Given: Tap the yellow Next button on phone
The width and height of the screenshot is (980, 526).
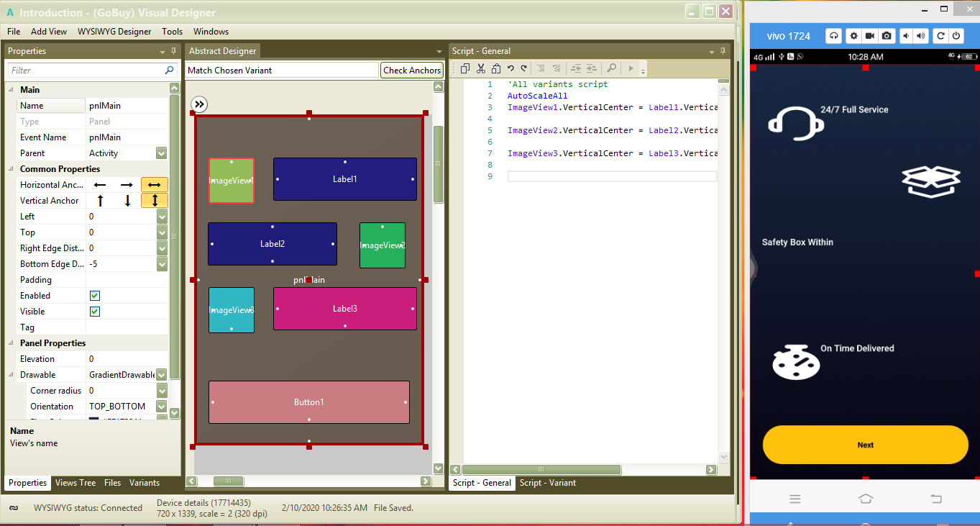Looking at the screenshot, I should (865, 445).
